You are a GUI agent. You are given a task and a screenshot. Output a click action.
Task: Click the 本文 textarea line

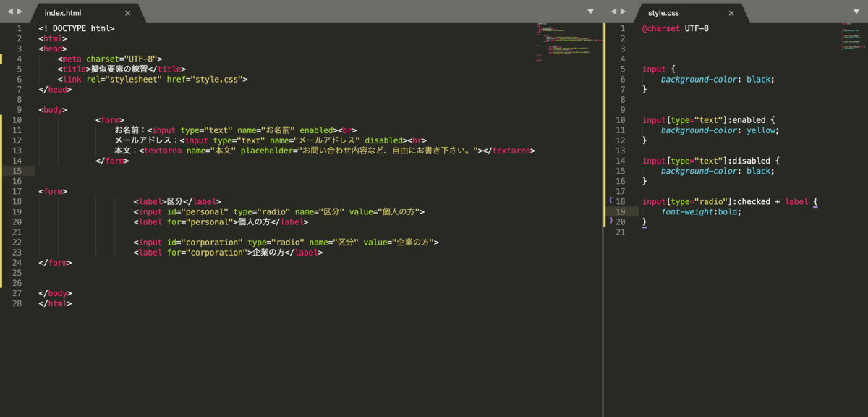tap(325, 151)
